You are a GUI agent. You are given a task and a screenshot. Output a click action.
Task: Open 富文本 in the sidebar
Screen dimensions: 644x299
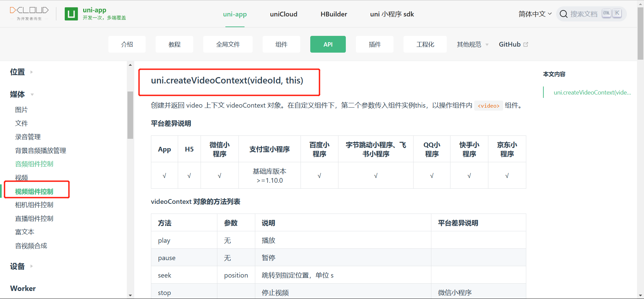point(25,232)
